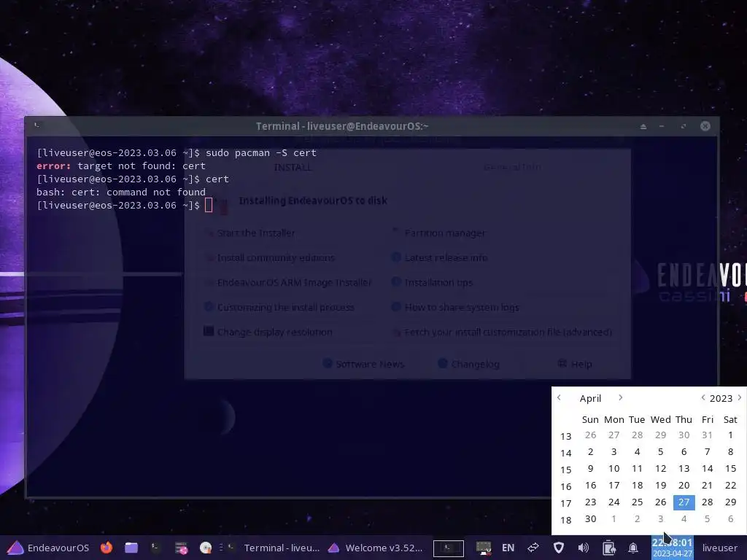The width and height of the screenshot is (747, 560).
Task: Launch Firefox from the panel
Action: point(107,548)
